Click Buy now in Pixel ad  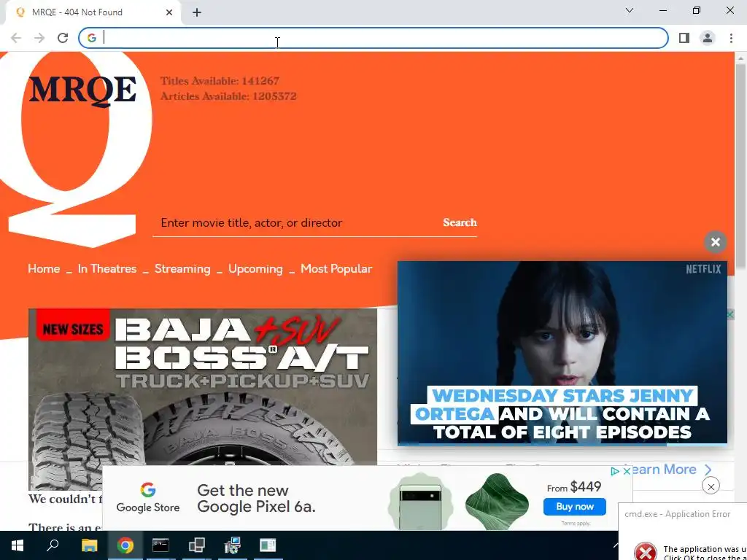(575, 507)
